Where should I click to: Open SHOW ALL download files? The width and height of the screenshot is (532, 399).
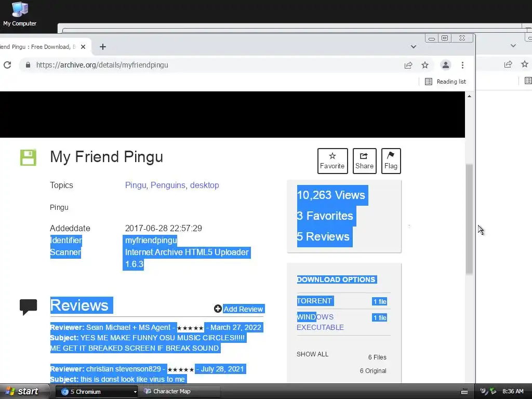312,354
